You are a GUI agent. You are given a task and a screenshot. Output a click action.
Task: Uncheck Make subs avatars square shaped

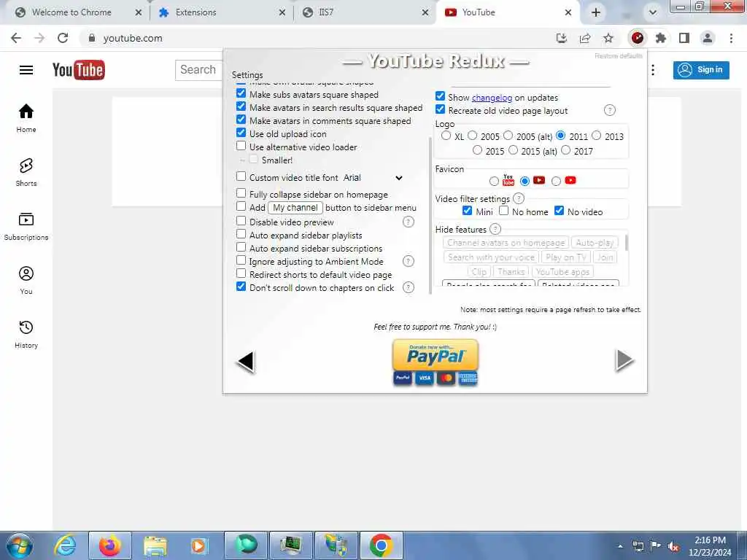click(x=241, y=93)
